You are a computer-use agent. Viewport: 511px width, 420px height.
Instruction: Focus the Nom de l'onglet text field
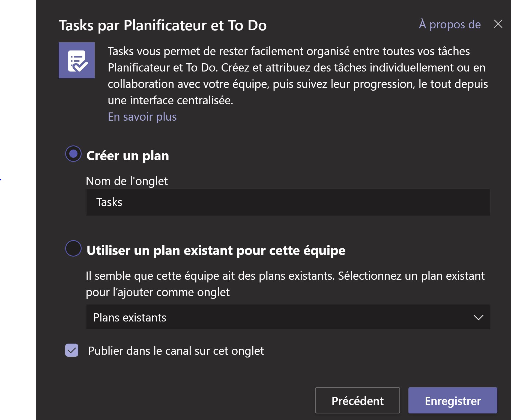pos(288,202)
